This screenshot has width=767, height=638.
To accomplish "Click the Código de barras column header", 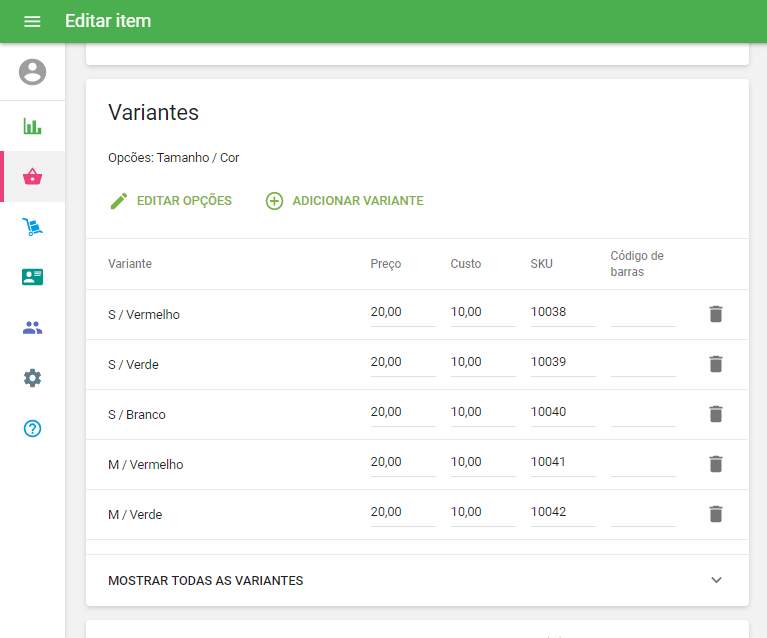I will click(637, 264).
